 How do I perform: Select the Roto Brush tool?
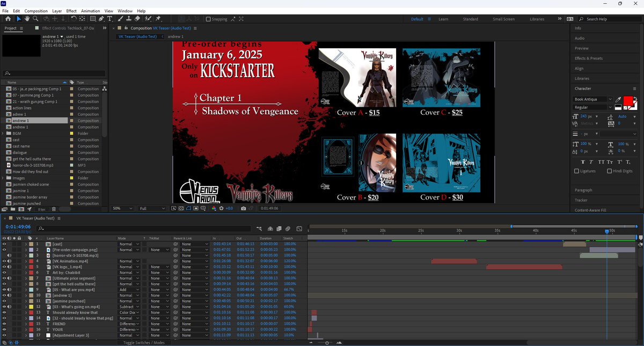click(x=147, y=19)
